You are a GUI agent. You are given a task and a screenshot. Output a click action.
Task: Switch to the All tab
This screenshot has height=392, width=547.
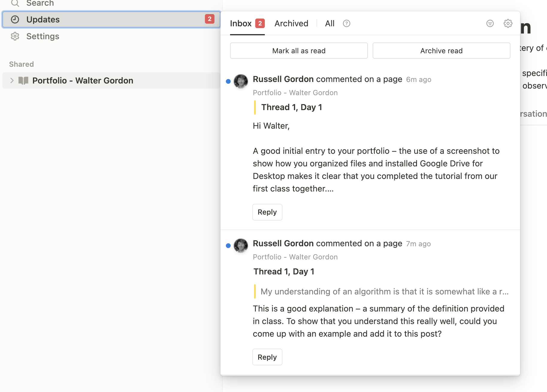click(330, 23)
